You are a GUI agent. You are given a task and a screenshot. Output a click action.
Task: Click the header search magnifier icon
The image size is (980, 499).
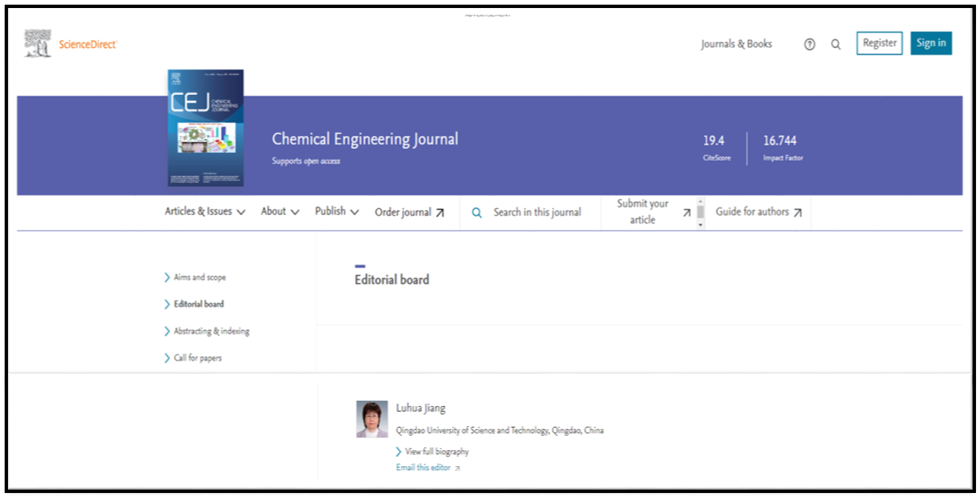tap(835, 45)
